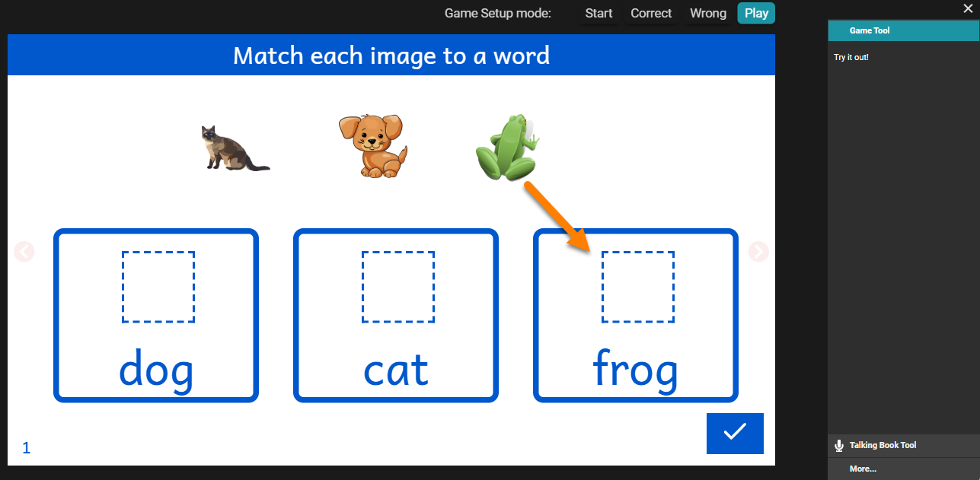Click the right next-page arrow
This screenshot has width=980, height=480.
(x=758, y=251)
